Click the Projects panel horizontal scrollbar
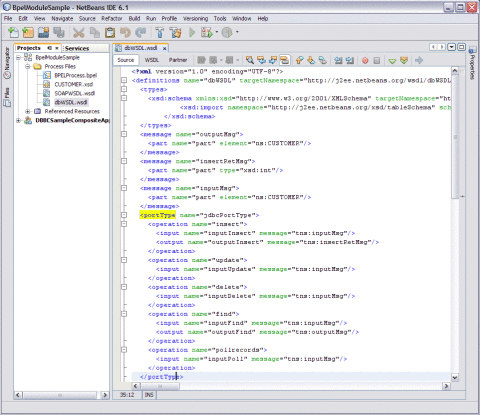 coord(60,395)
